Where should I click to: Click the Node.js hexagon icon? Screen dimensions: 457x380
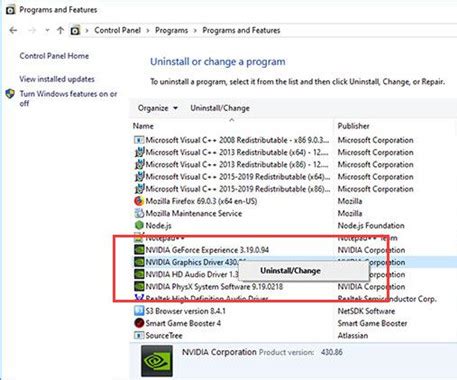point(139,225)
